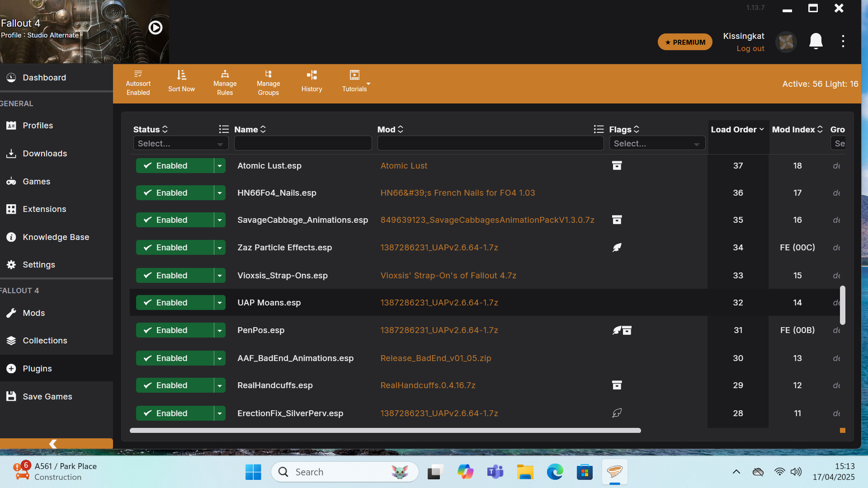Toggle Enabled status for Zaz Particle Effects.esp
The height and width of the screenshot is (488, 868).
[x=175, y=248]
